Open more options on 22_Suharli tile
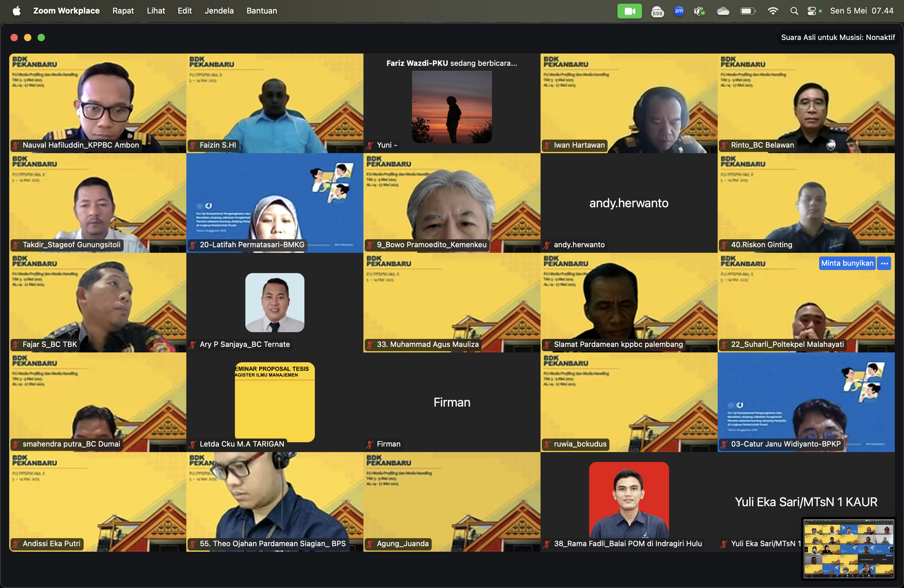904x588 pixels. [884, 263]
